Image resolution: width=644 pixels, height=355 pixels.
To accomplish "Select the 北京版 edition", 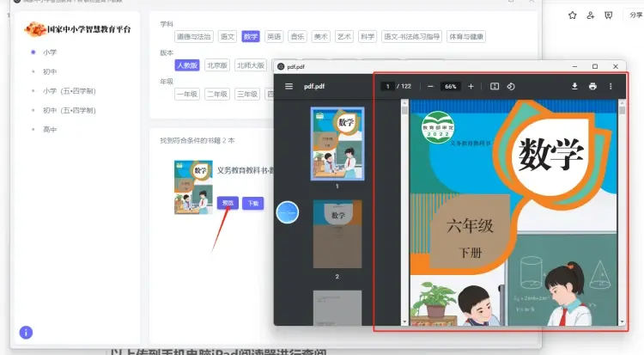I will click(217, 65).
